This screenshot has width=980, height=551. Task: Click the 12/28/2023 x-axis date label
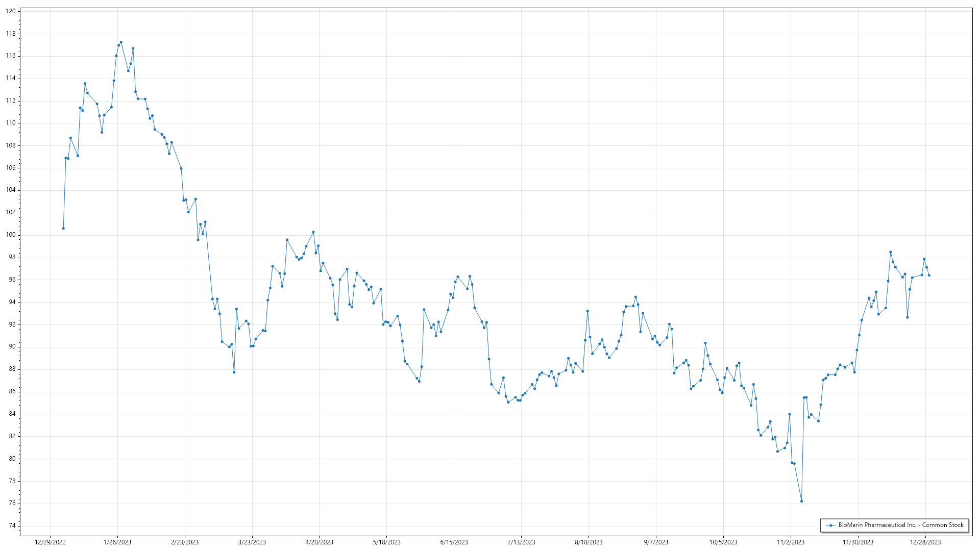click(x=925, y=542)
